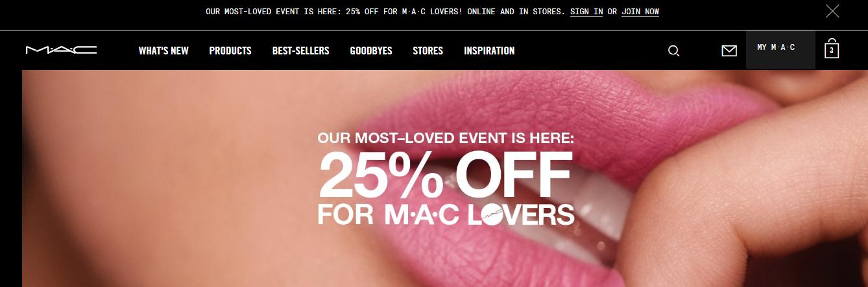Open the Inspiration menu
The height and width of the screenshot is (287, 868).
pos(489,51)
